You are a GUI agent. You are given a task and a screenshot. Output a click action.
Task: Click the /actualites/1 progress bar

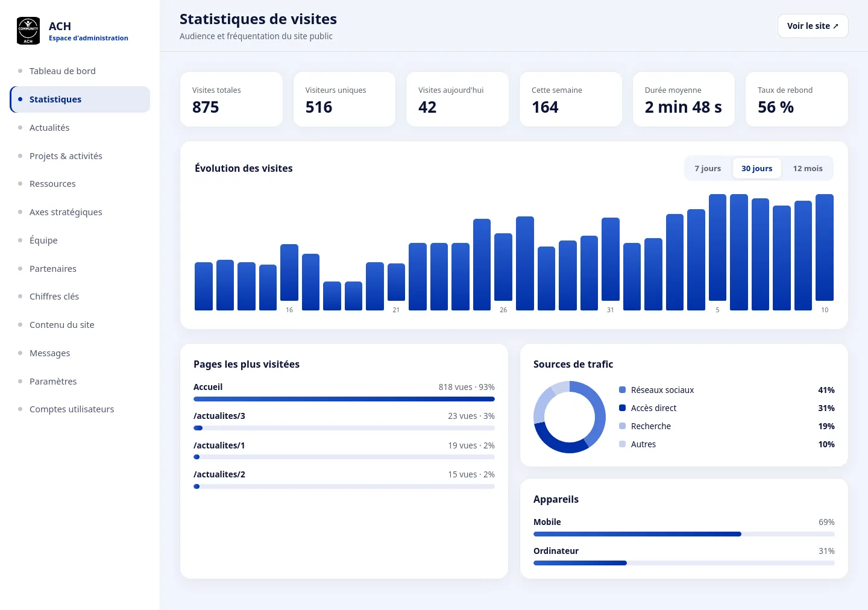click(x=344, y=457)
